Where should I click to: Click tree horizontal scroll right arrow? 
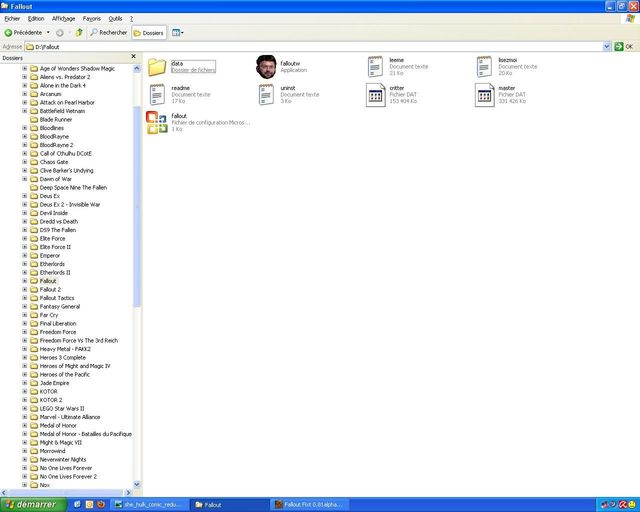point(128,493)
